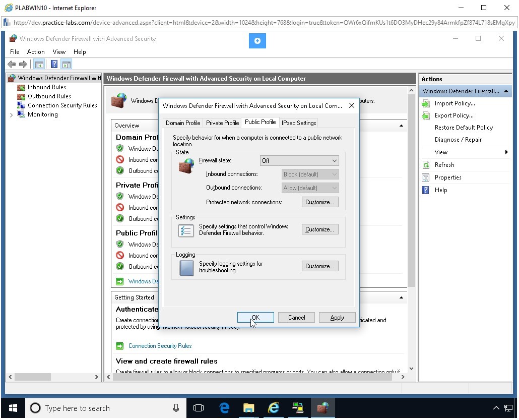Image resolution: width=519 pixels, height=420 pixels.
Task: Expand the Monitoring tree node
Action: tap(12, 115)
